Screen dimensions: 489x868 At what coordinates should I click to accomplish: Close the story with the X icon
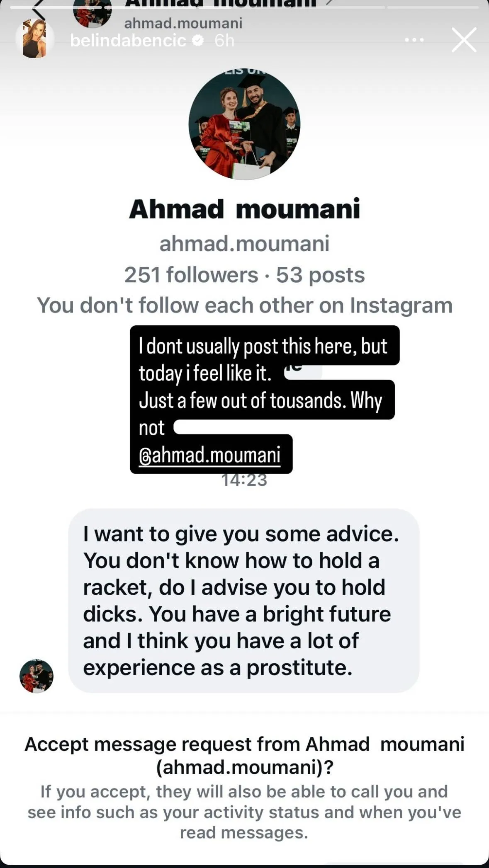coord(464,40)
